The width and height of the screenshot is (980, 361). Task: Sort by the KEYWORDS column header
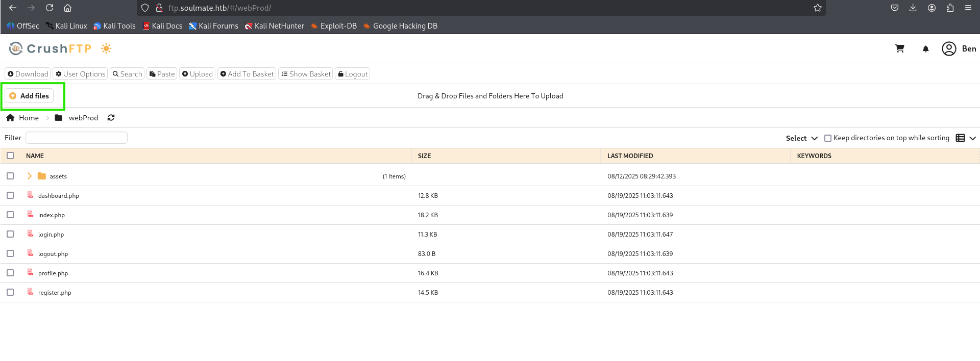[814, 156]
